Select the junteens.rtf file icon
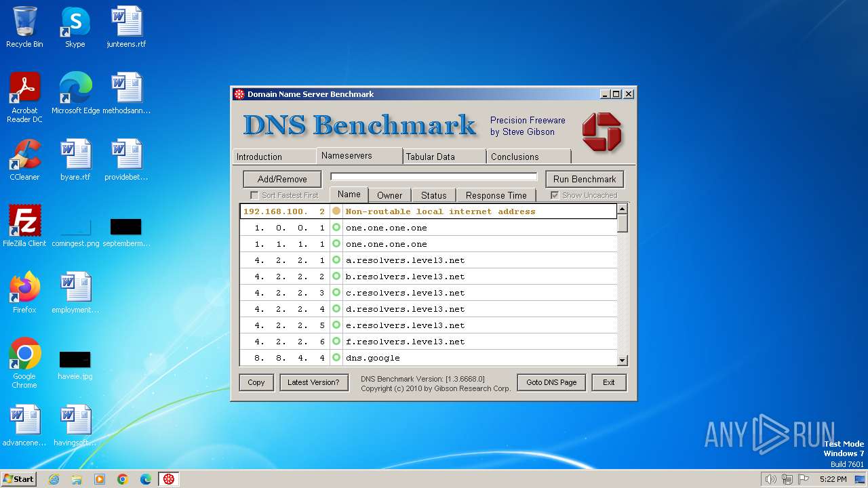This screenshot has width=868, height=488. (127, 27)
